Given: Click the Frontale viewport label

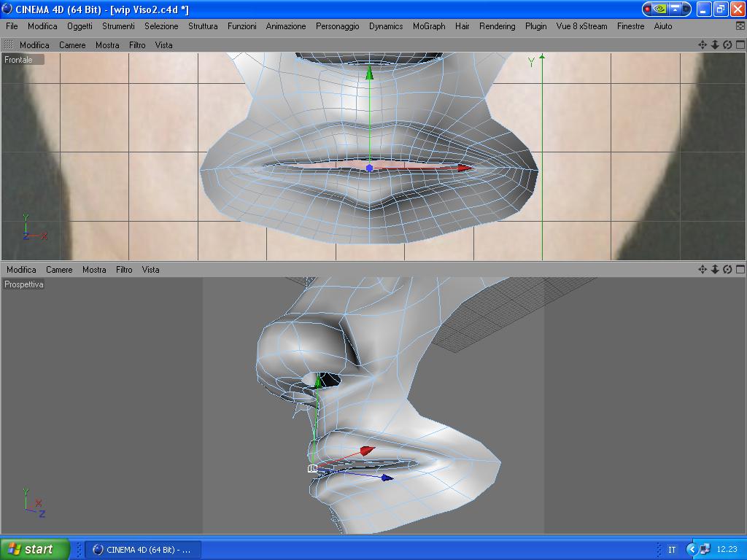Looking at the screenshot, I should point(18,60).
